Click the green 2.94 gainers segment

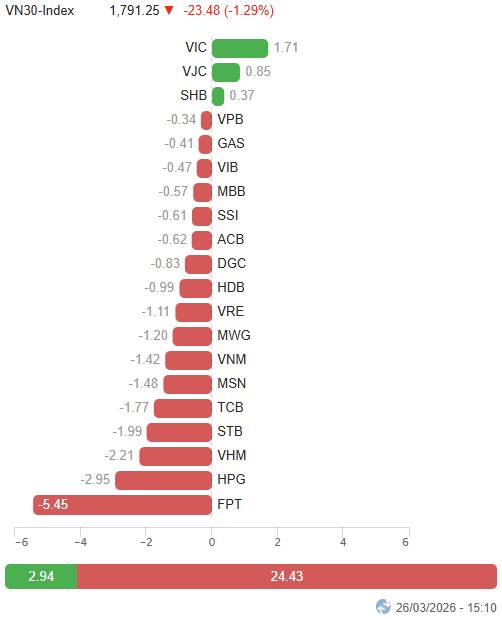(41, 576)
